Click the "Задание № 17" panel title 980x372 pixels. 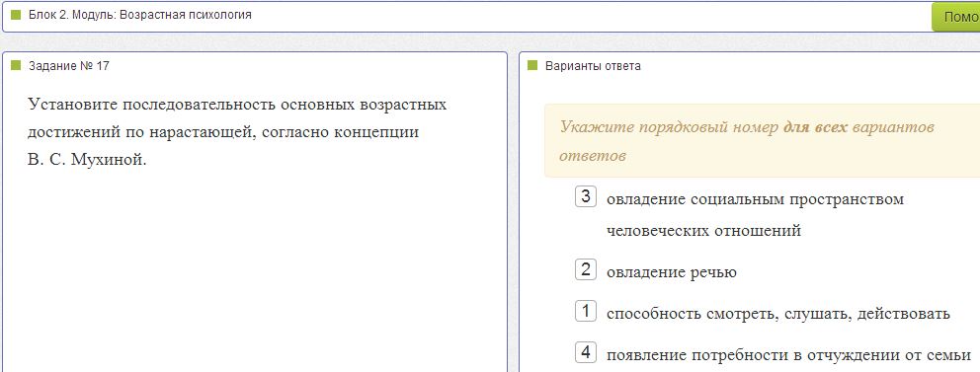point(69,65)
